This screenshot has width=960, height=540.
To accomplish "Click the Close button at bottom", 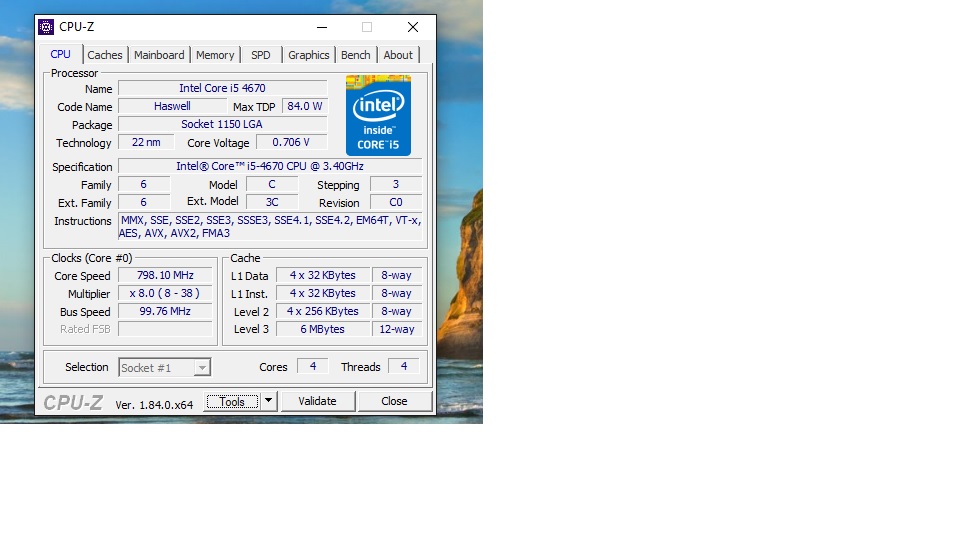I will point(394,401).
